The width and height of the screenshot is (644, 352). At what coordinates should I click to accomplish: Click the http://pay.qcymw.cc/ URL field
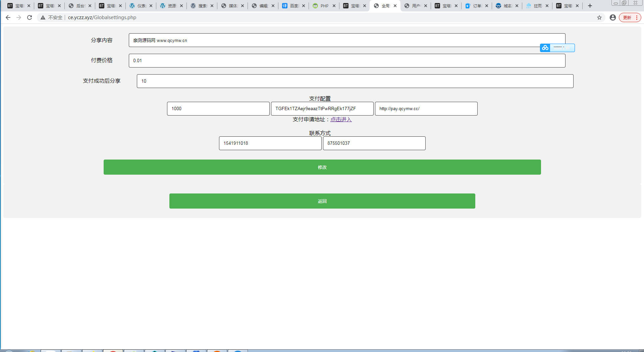click(x=426, y=108)
